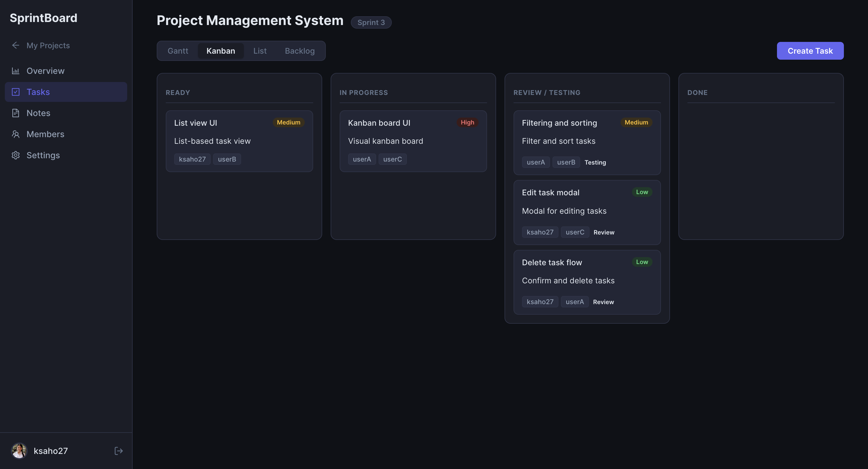This screenshot has height=469, width=868.
Task: Click the Create Task button
Action: [x=810, y=51]
